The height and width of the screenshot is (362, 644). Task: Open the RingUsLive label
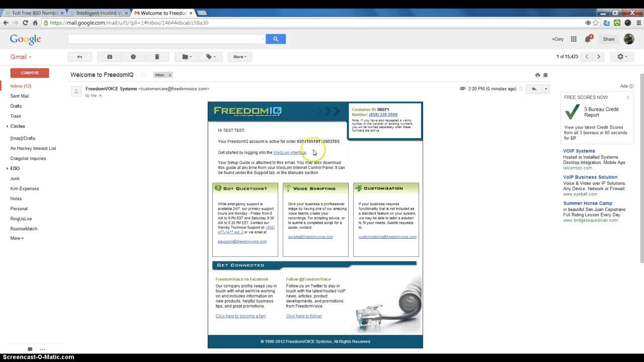21,219
